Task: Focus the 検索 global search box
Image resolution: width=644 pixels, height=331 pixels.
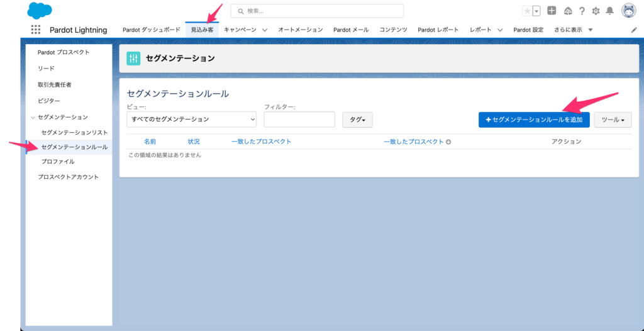Action: (317, 11)
